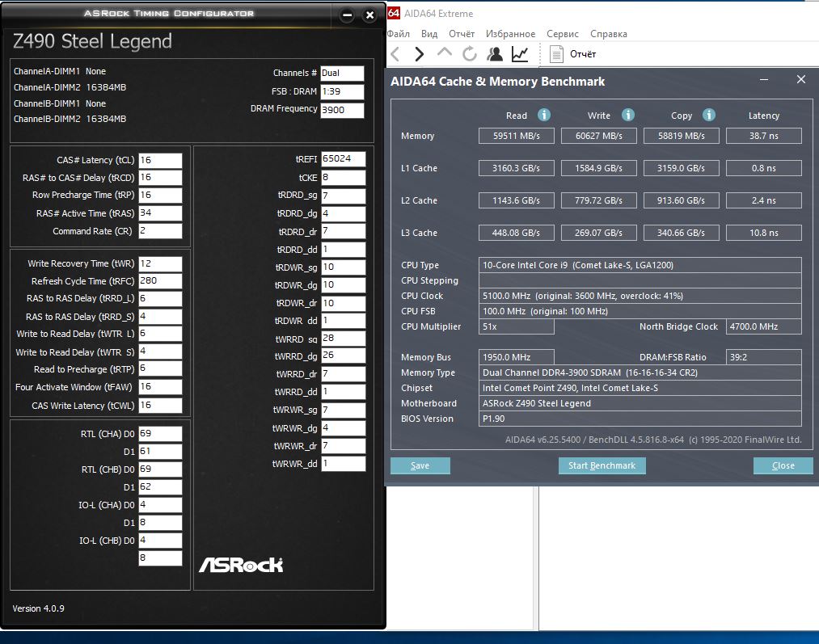Open the Вид menu
The height and width of the screenshot is (644, 819).
429,34
